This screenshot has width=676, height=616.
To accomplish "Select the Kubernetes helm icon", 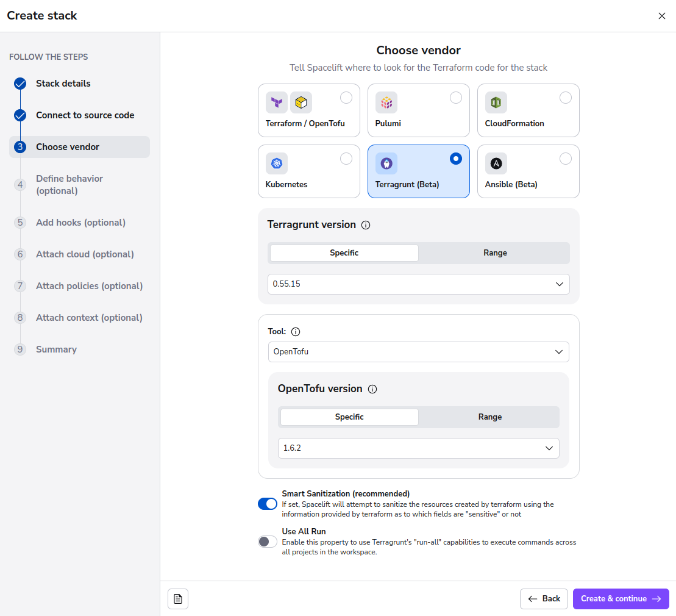I will [276, 163].
